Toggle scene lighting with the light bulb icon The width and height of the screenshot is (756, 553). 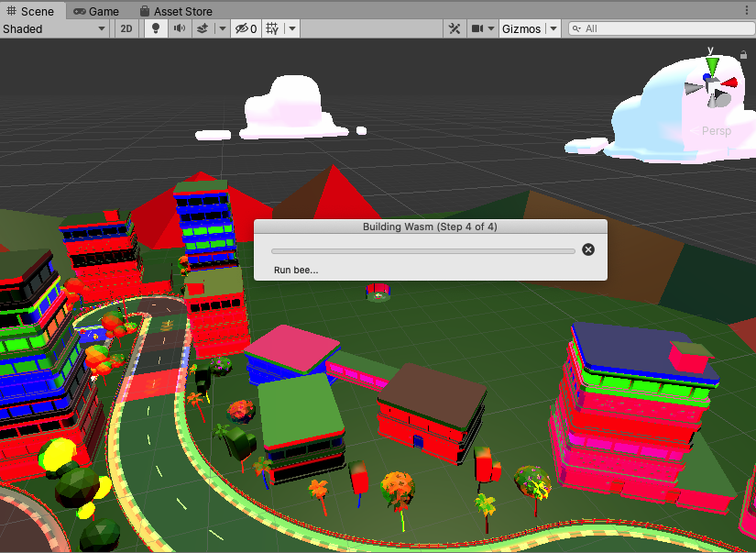(155, 28)
